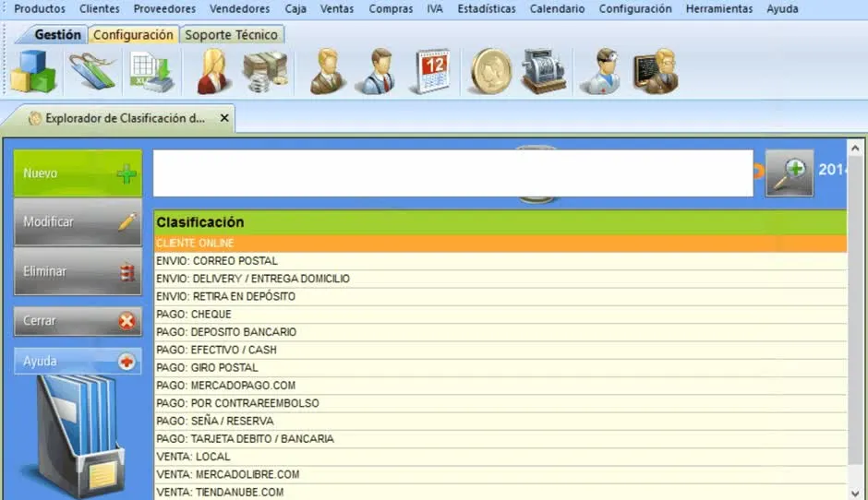Click the Ayuda side panel button
The image size is (868, 500).
pyautogui.click(x=78, y=362)
